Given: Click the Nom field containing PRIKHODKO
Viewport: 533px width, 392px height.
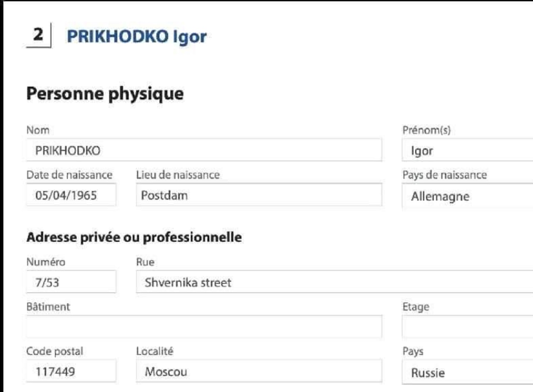Looking at the screenshot, I should tap(204, 150).
